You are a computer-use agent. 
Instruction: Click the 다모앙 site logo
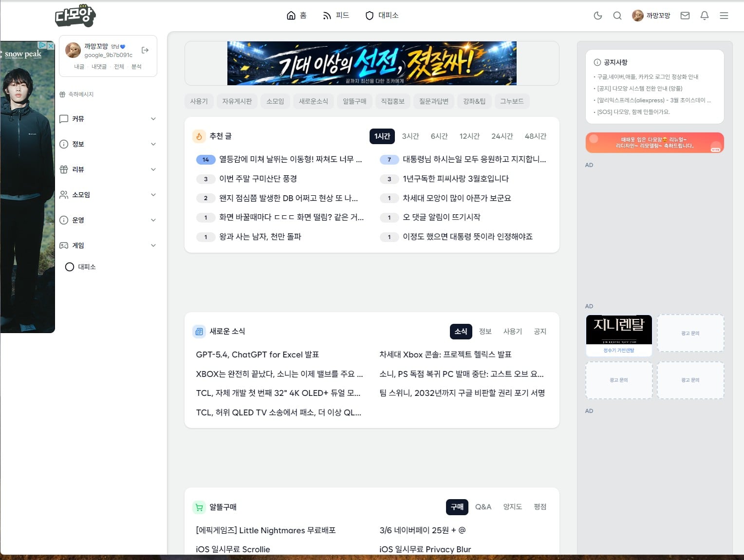75,16
